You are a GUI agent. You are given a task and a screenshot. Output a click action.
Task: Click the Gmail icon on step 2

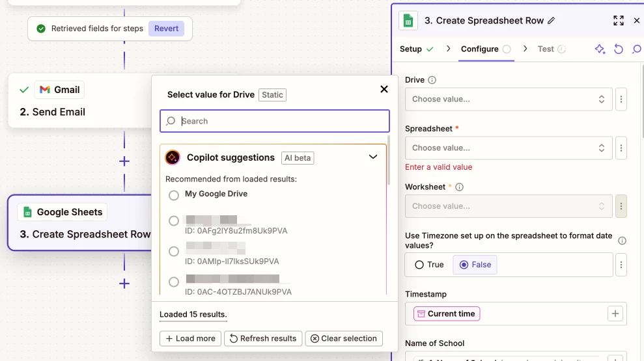[45, 90]
